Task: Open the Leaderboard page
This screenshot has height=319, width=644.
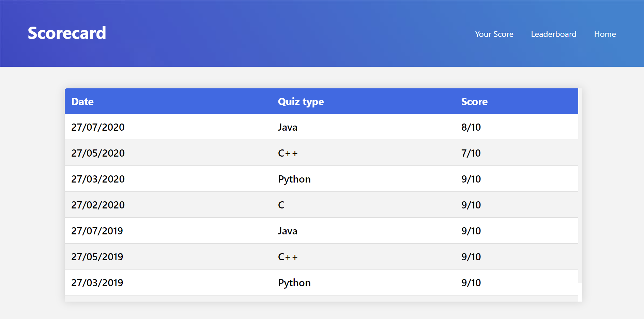Action: [553, 34]
